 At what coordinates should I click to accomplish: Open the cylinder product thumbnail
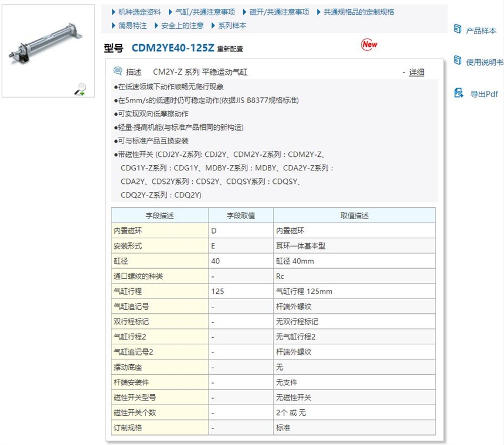pos(48,51)
